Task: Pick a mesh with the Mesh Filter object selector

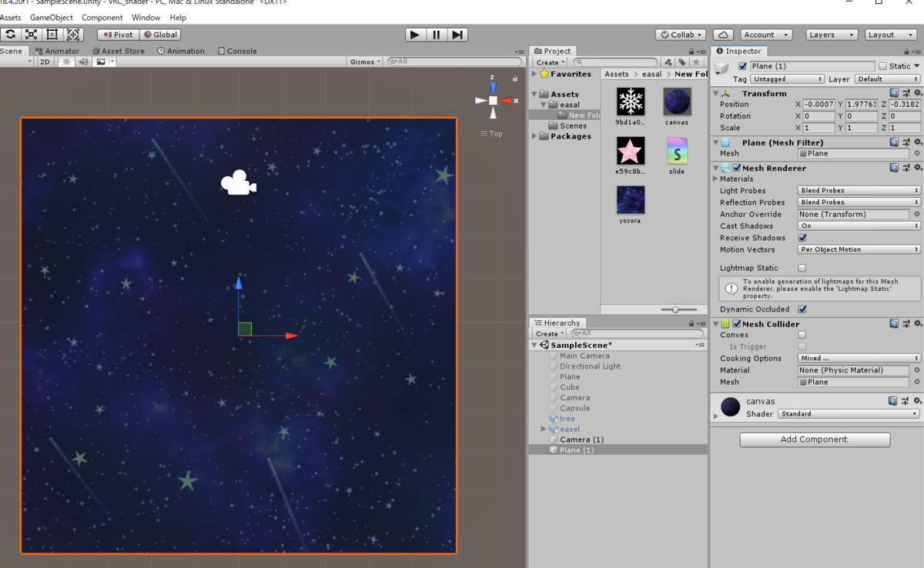Action: tap(916, 153)
